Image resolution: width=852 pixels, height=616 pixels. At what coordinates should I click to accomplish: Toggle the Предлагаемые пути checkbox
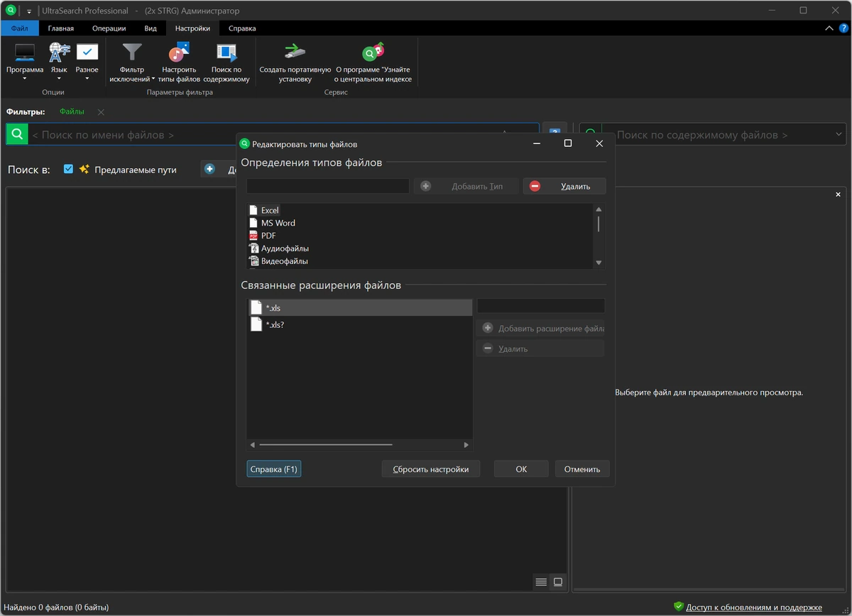[68, 169]
